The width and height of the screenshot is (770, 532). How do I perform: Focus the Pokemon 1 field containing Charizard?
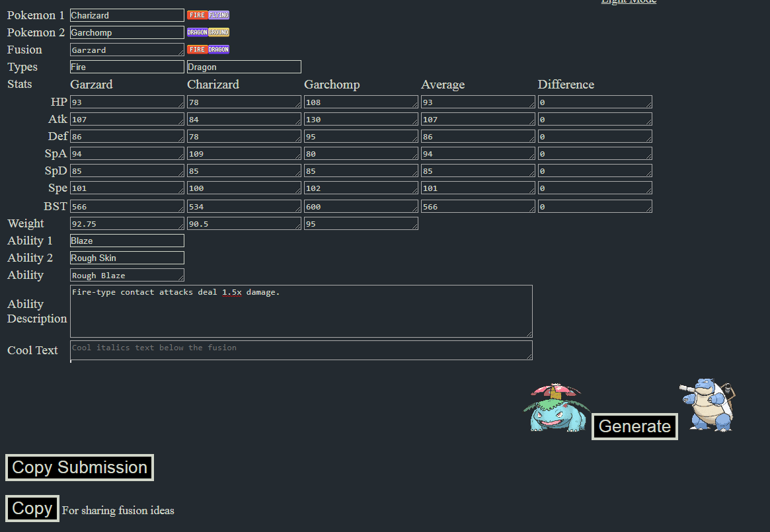[127, 15]
